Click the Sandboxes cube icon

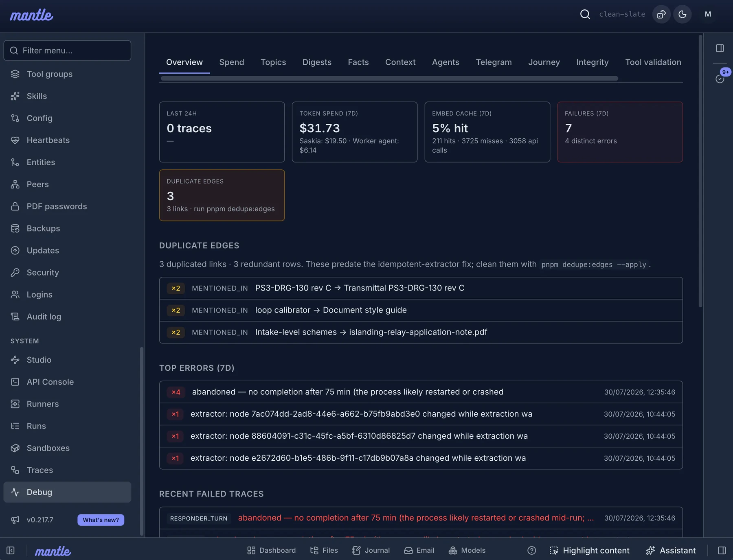[x=15, y=448]
